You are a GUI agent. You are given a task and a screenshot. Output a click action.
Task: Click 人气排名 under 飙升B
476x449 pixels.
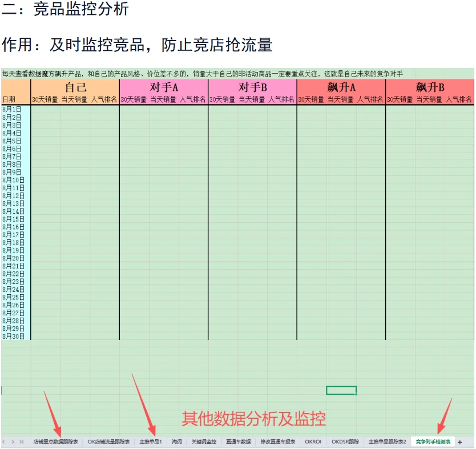point(459,99)
